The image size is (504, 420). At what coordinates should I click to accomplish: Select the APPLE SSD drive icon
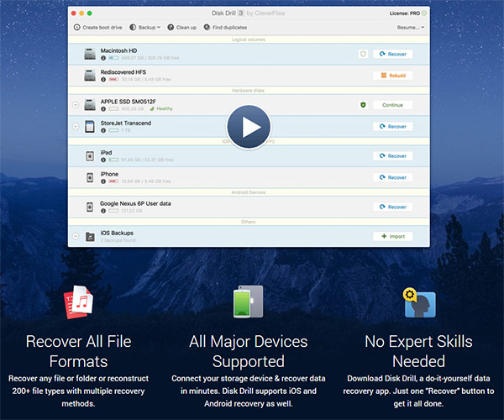pos(90,105)
